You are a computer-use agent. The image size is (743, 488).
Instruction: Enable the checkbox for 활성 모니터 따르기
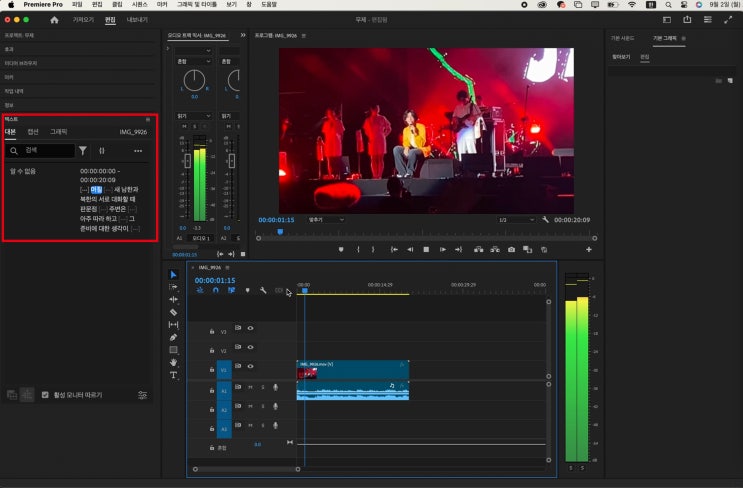coord(44,395)
